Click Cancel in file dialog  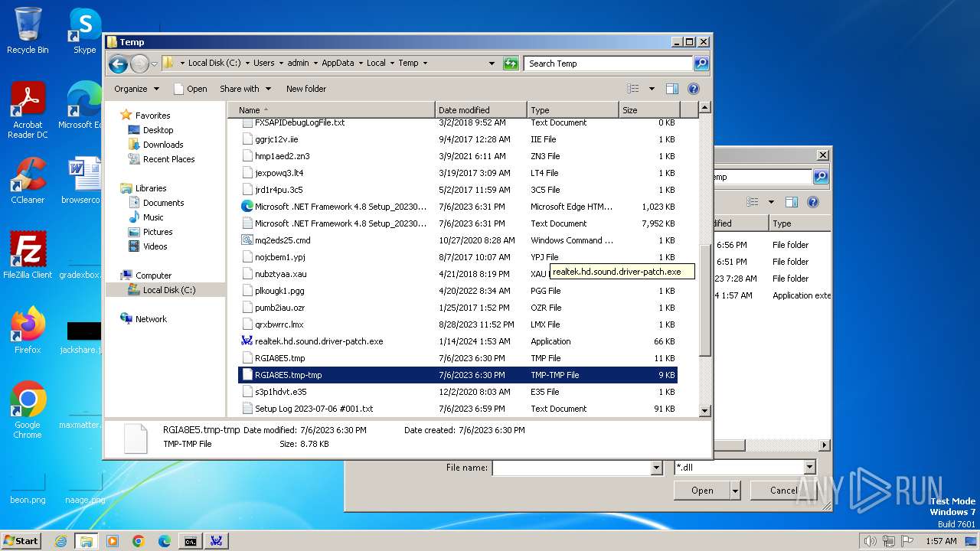pos(783,491)
